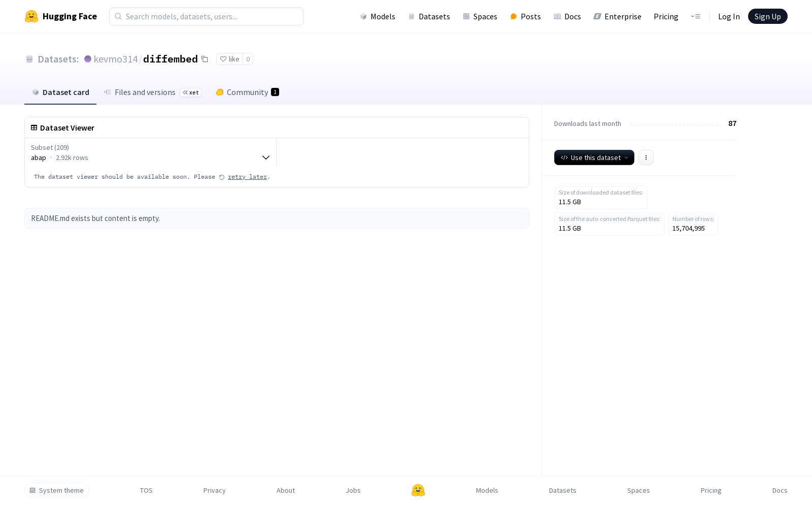Click the Datasets breadcrumb label
Viewport: 812px width, 508px height.
point(58,59)
